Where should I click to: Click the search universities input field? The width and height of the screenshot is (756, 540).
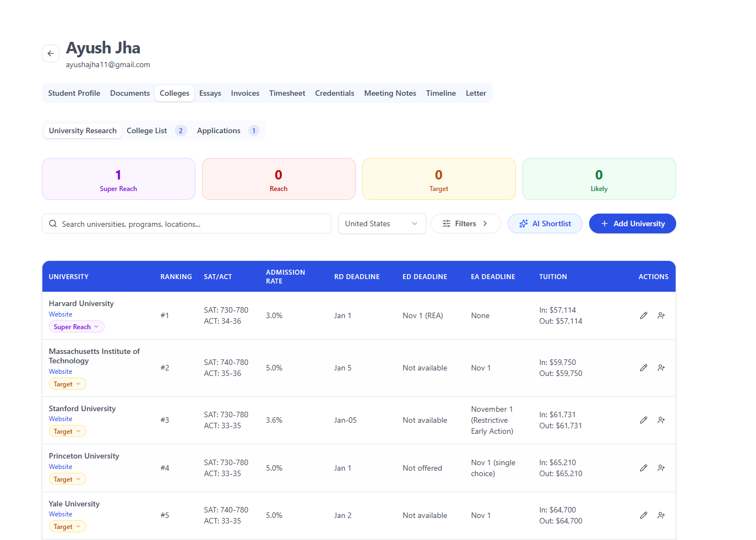(187, 223)
